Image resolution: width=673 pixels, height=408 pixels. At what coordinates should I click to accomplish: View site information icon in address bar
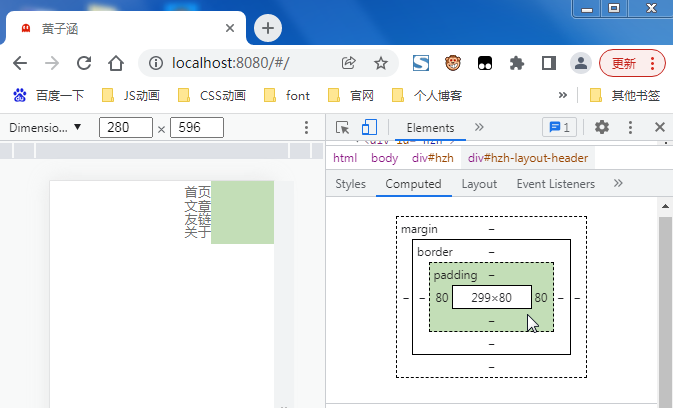click(156, 63)
